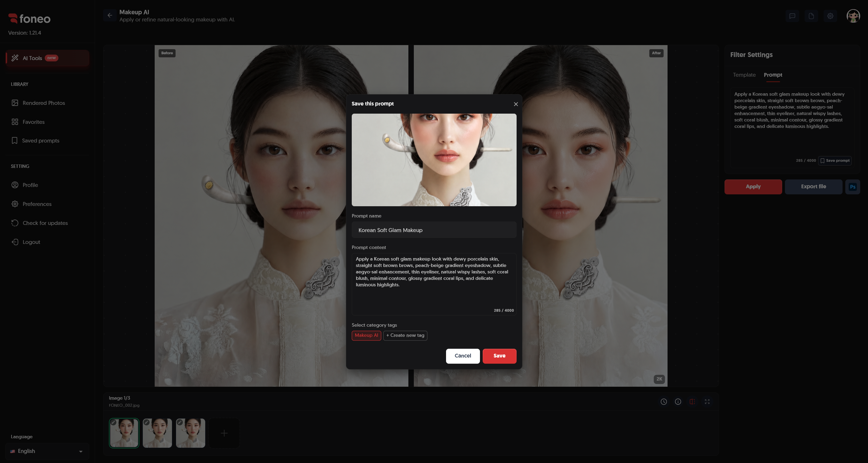The height and width of the screenshot is (463, 868).
Task: Open AI Tools in the sidebar
Action: coord(47,58)
